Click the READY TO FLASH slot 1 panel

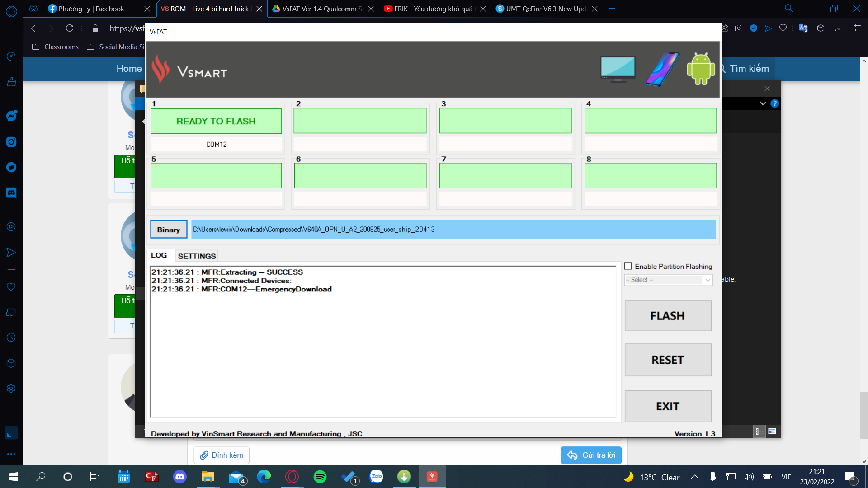click(216, 121)
